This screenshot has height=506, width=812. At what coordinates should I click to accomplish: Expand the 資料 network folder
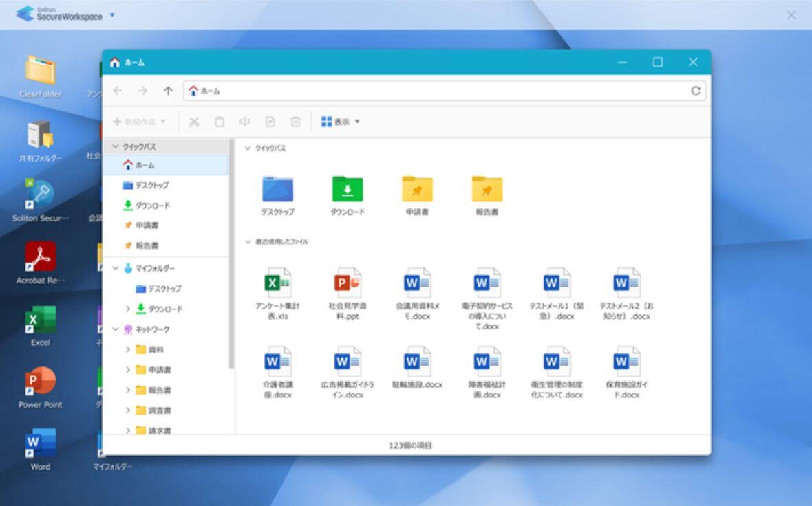128,349
